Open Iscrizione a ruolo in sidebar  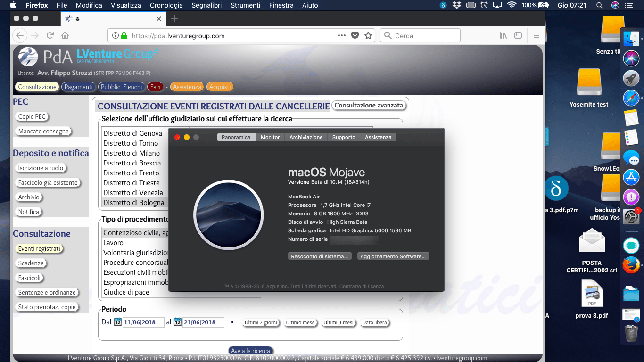[41, 168]
